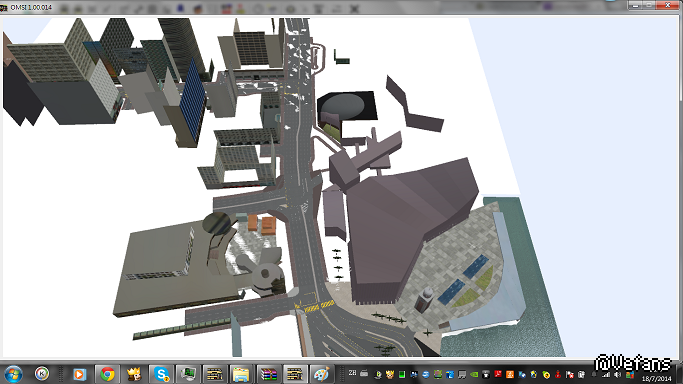683x384 pixels.
Task: Click the OMSI bus icon in the title bar
Action: (x=3, y=7)
